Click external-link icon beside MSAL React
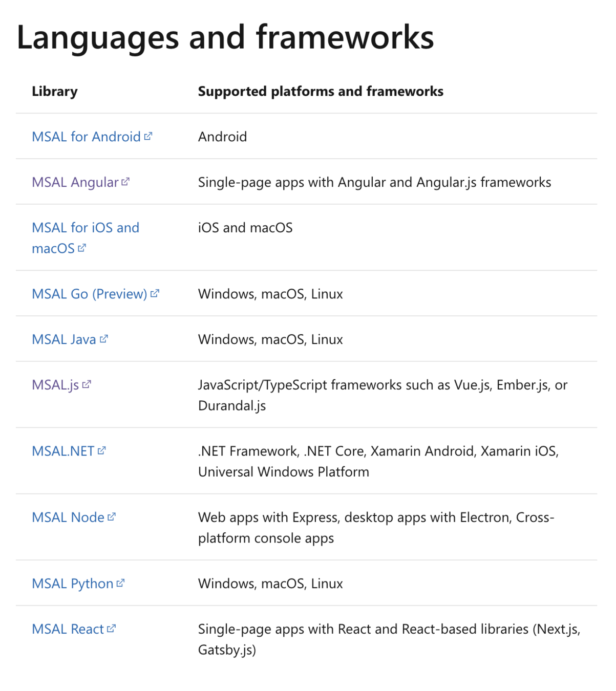Image resolution: width=616 pixels, height=691 pixels. coord(112,629)
